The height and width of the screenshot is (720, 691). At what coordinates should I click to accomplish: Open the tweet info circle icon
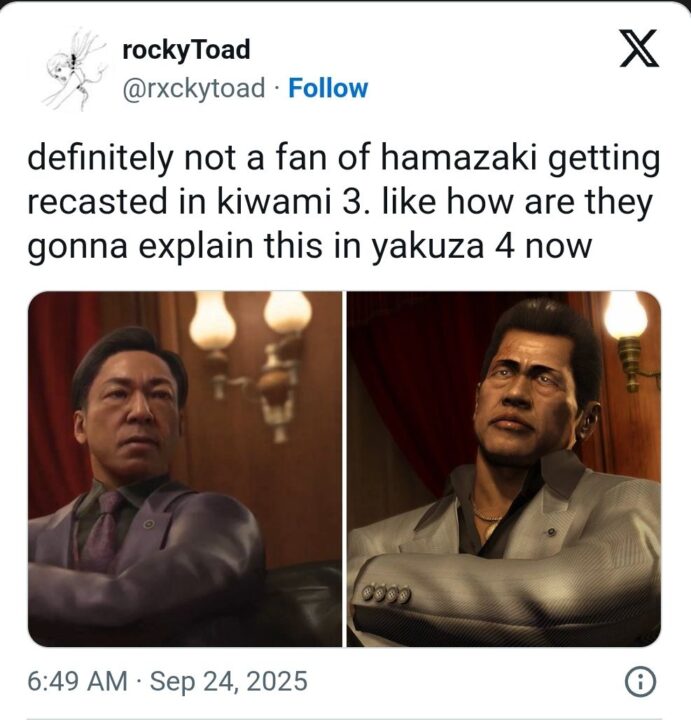point(640,682)
